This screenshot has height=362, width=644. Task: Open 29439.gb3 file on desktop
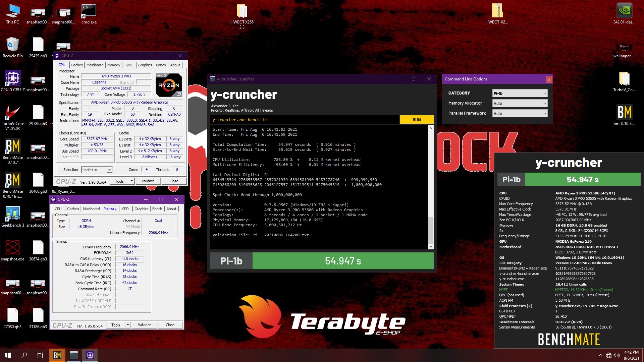tap(38, 48)
